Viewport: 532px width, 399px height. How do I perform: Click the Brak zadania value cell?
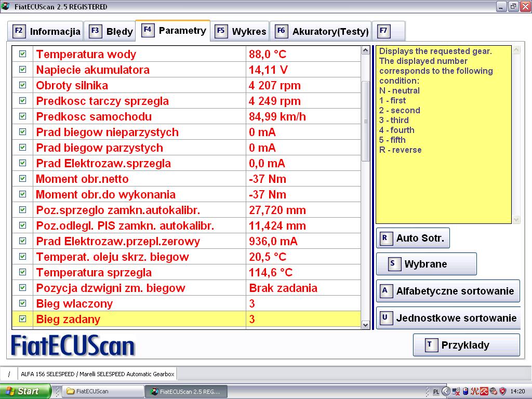(303, 288)
